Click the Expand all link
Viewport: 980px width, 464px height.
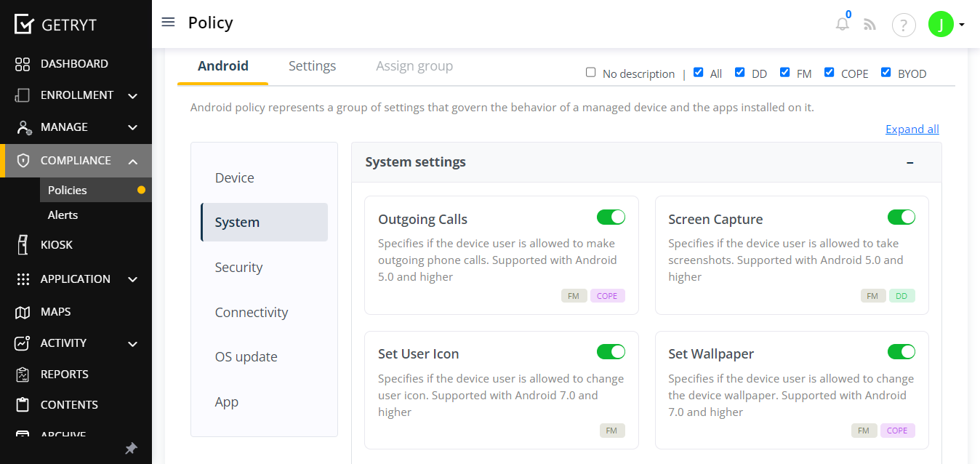coord(912,129)
